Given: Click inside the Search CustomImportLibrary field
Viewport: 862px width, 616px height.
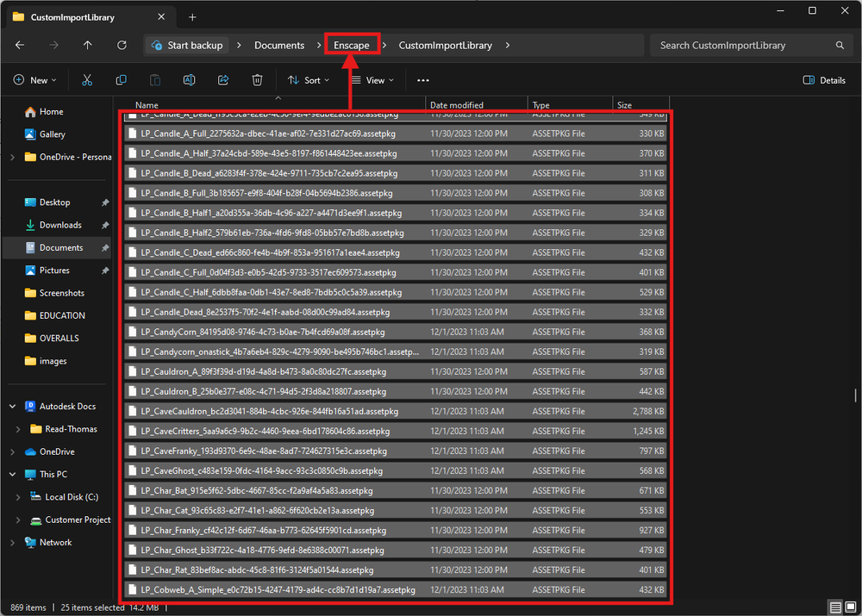Looking at the screenshot, I should [x=741, y=44].
